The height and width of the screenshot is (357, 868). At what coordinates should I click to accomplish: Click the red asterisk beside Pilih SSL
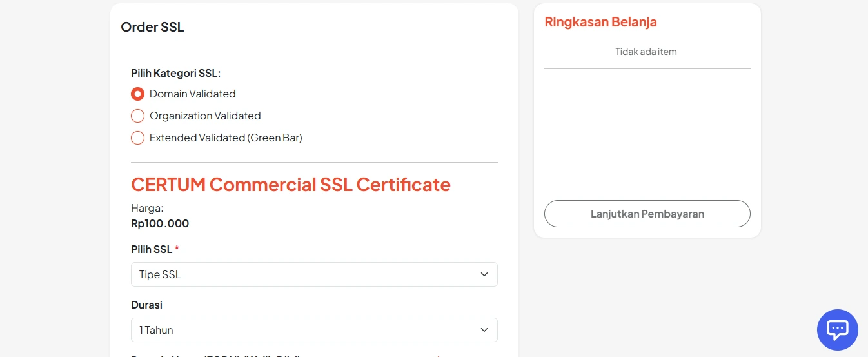pyautogui.click(x=177, y=249)
